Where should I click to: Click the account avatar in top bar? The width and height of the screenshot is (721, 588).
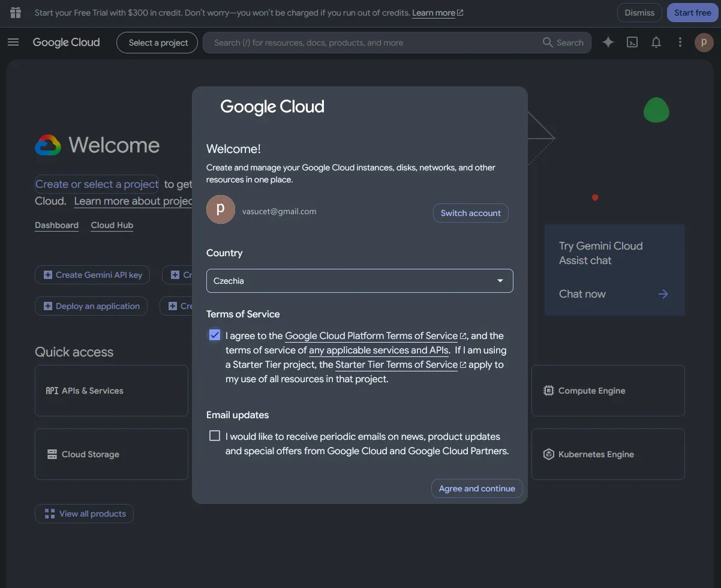(704, 42)
